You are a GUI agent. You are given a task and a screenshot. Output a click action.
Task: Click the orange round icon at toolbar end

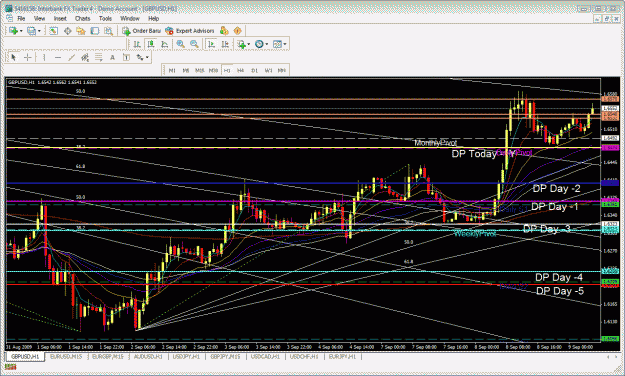[x=238, y=31]
